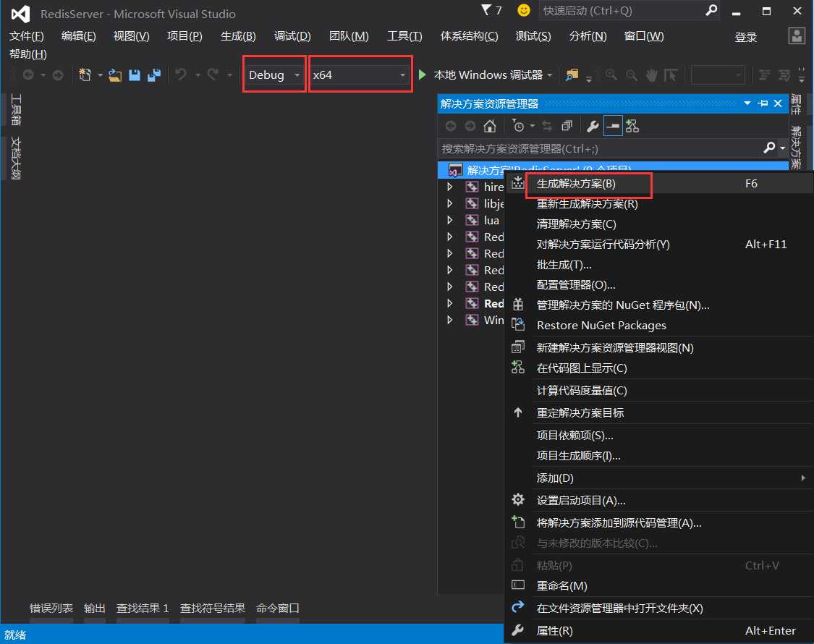814x644 pixels.
Task: Click the Undo arrow icon
Action: [181, 75]
